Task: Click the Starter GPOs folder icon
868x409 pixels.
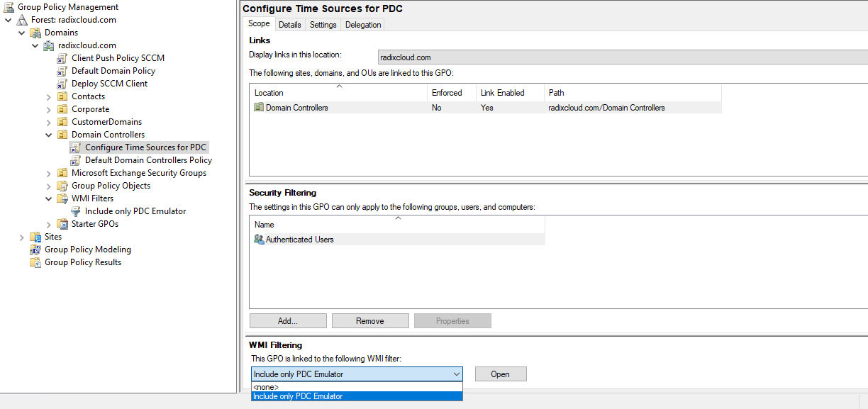Action: click(62, 223)
